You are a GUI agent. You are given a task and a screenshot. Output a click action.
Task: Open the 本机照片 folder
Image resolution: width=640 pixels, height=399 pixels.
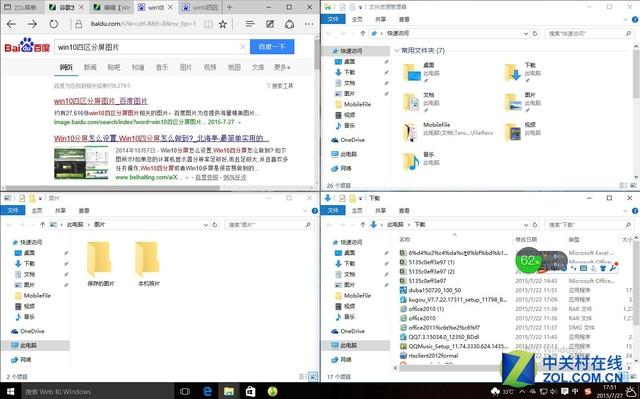(x=148, y=263)
